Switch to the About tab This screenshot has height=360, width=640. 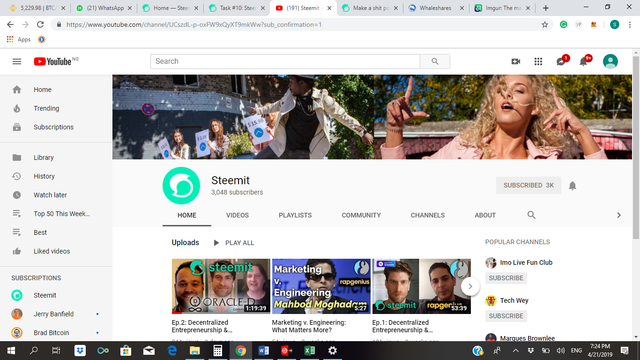485,215
